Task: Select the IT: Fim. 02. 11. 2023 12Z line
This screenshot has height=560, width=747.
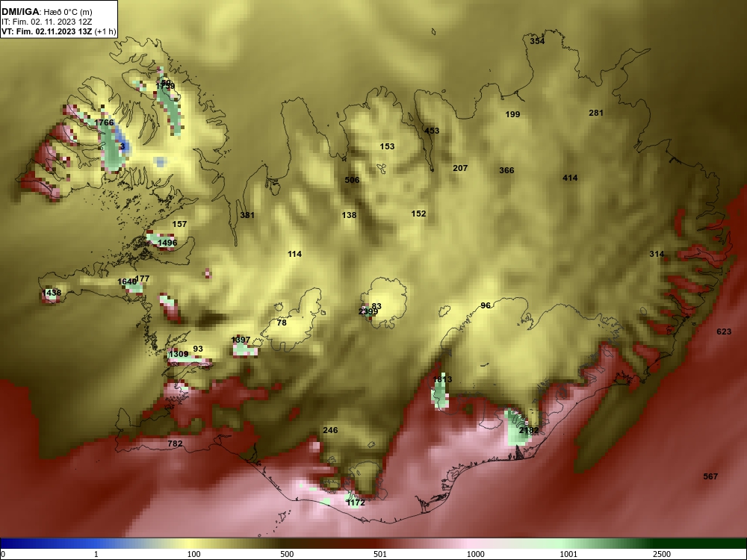Action: tap(46, 22)
